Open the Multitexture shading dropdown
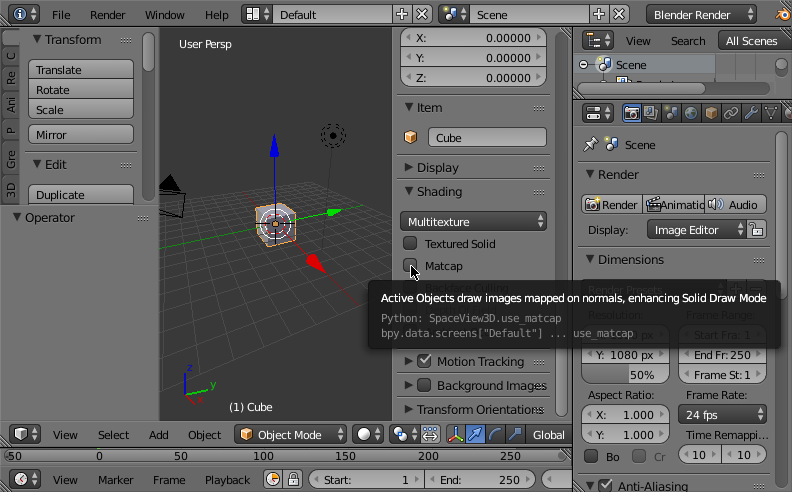Screen dimensions: 792x492 [474, 221]
